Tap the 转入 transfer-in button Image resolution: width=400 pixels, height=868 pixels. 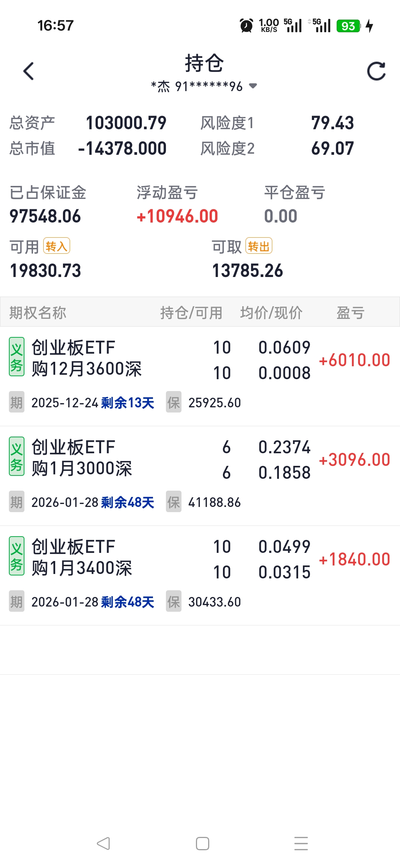point(56,246)
